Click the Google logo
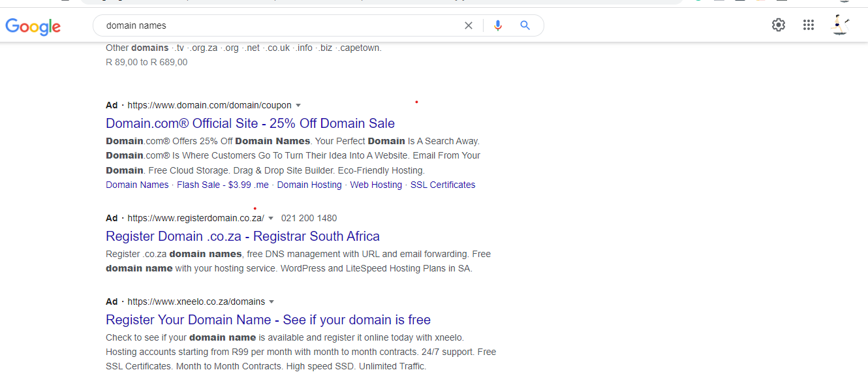 pyautogui.click(x=33, y=26)
